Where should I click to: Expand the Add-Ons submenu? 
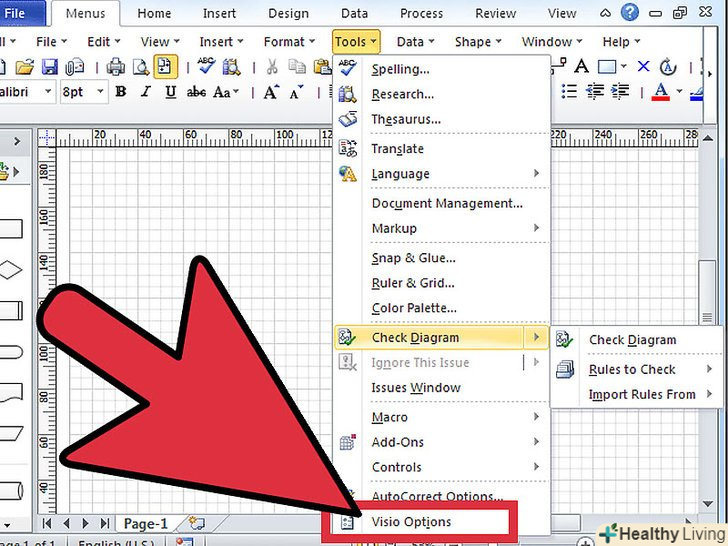(x=442, y=442)
